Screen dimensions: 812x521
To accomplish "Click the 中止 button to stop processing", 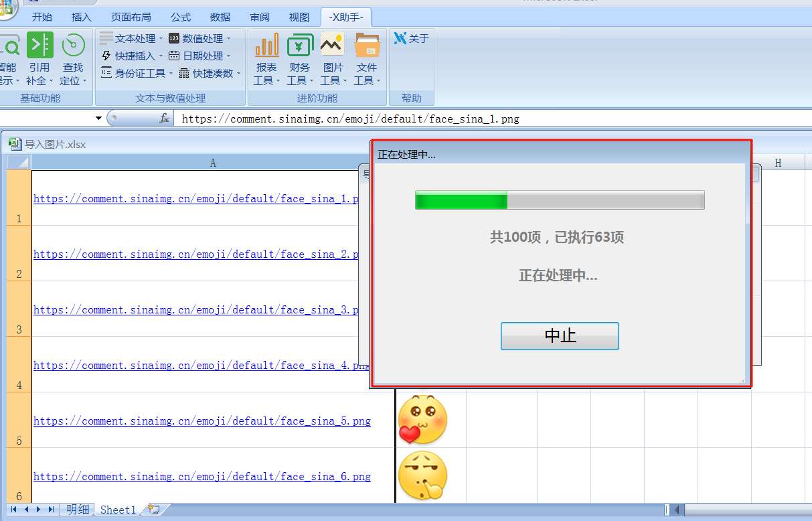I will [560, 336].
